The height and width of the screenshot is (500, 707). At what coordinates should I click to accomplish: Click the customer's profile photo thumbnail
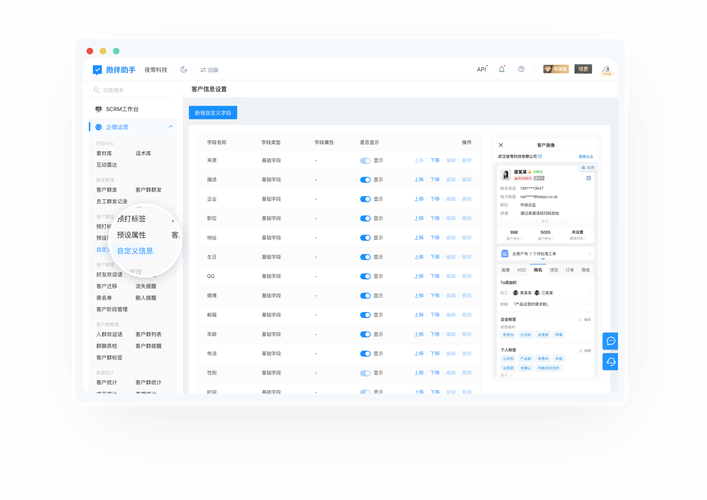pos(506,175)
